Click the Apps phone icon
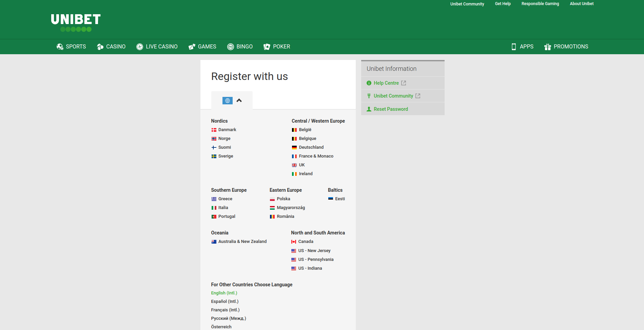The height and width of the screenshot is (330, 644). pyautogui.click(x=514, y=47)
